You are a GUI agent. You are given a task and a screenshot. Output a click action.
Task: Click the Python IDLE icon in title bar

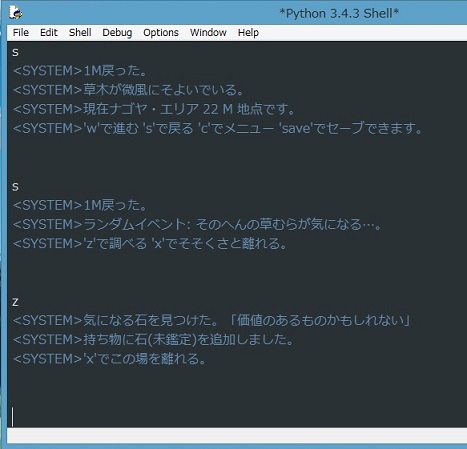coord(15,13)
